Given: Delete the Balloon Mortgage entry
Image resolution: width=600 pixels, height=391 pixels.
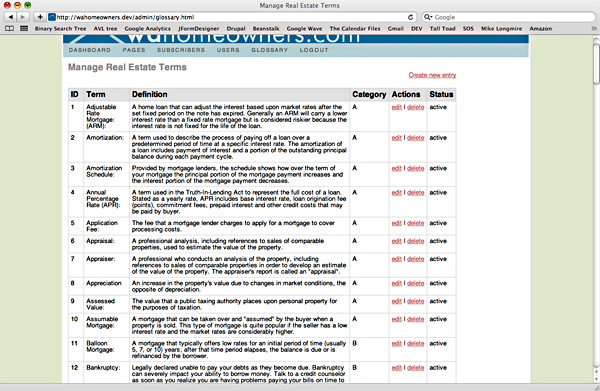Looking at the screenshot, I should 416,344.
